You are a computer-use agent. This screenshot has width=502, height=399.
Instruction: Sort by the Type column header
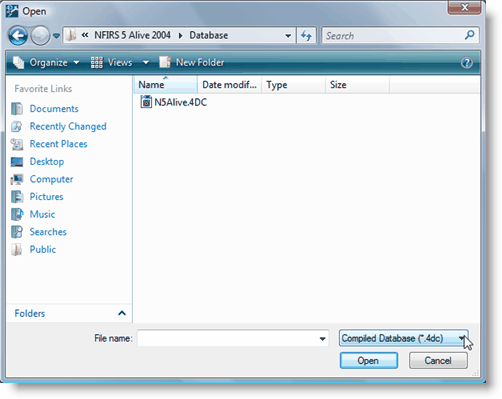coord(293,85)
